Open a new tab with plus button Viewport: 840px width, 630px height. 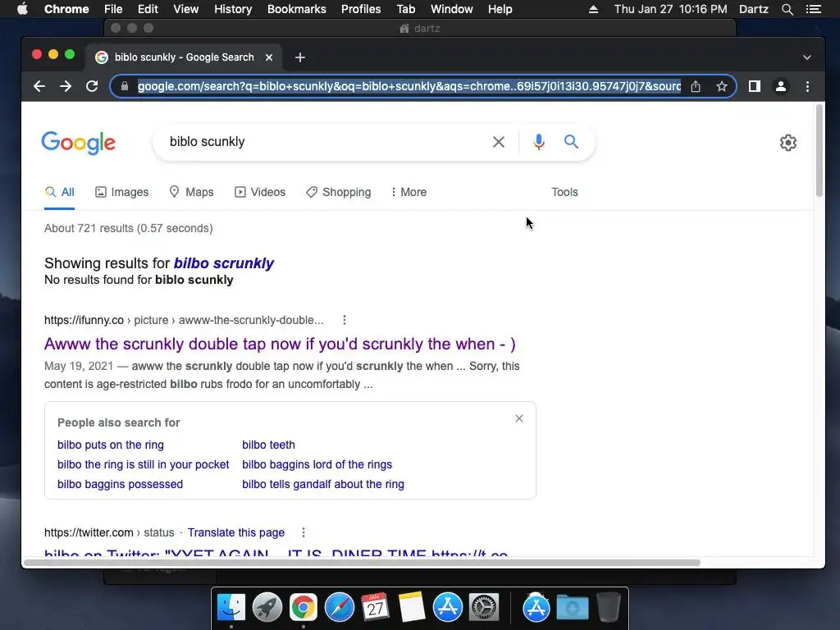tap(300, 57)
